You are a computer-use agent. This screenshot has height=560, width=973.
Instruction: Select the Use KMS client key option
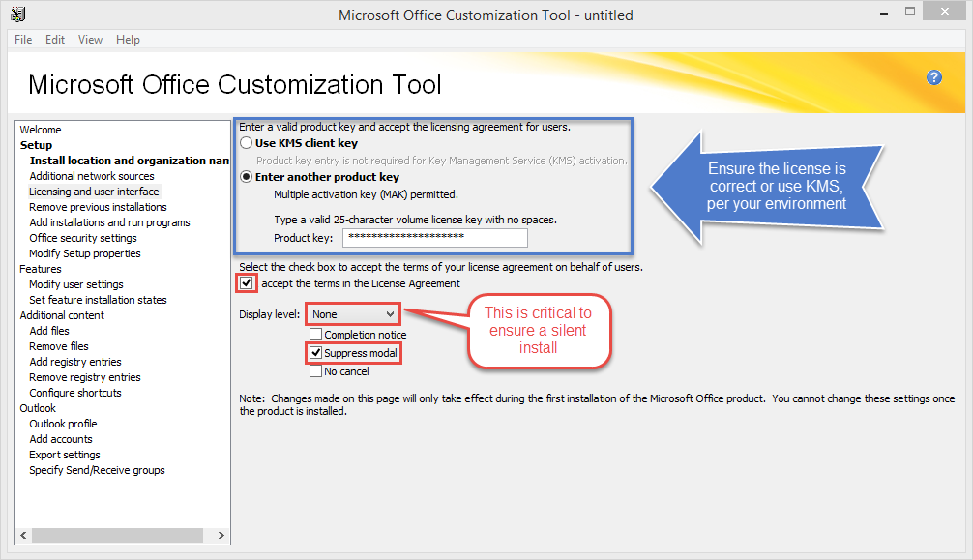pyautogui.click(x=247, y=143)
